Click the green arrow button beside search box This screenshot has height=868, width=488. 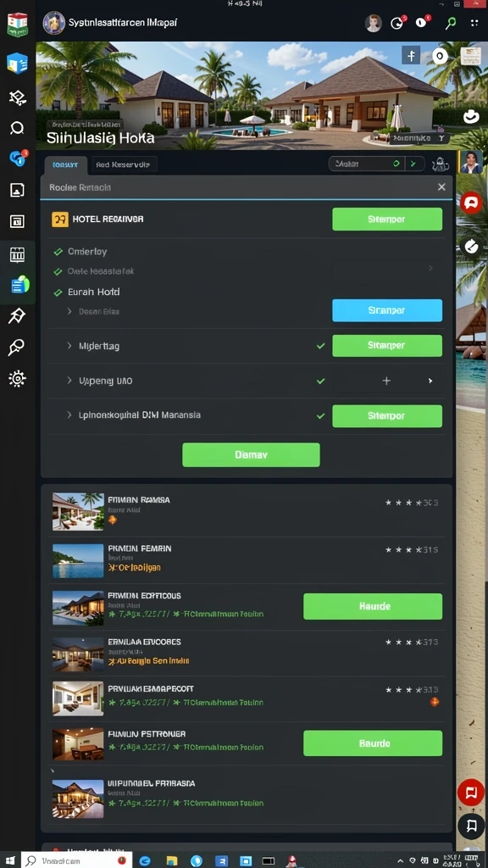pyautogui.click(x=413, y=164)
